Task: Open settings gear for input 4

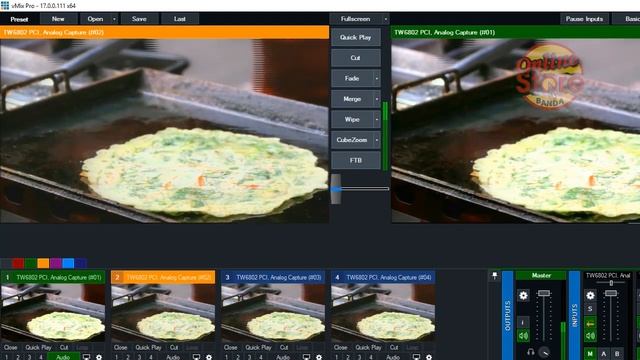Action: click(429, 357)
